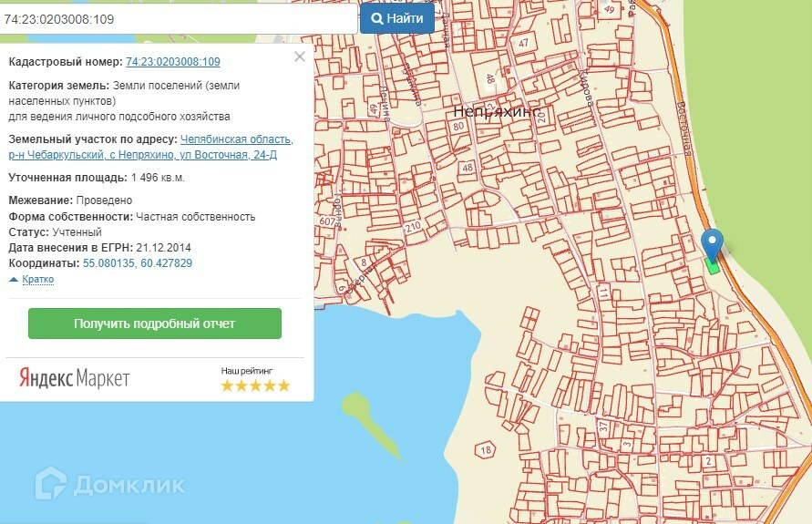Click the Кирова street label on map
812x524 pixels.
[x=586, y=87]
